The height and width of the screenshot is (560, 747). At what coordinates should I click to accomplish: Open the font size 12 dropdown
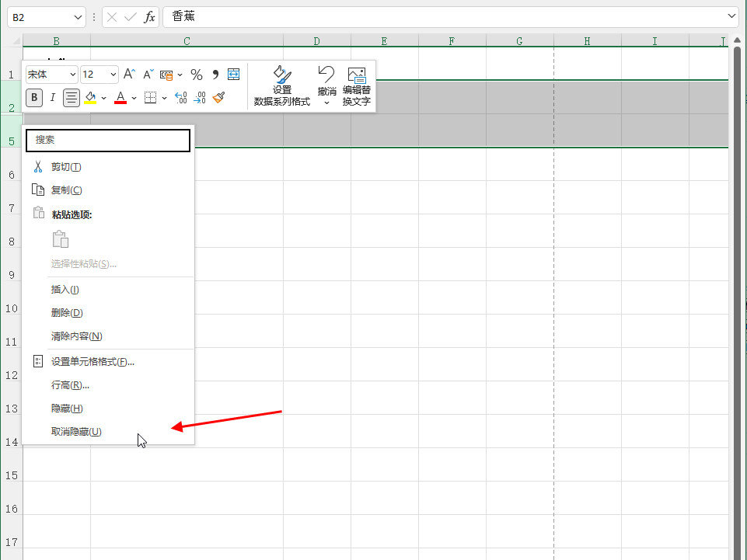(x=113, y=75)
